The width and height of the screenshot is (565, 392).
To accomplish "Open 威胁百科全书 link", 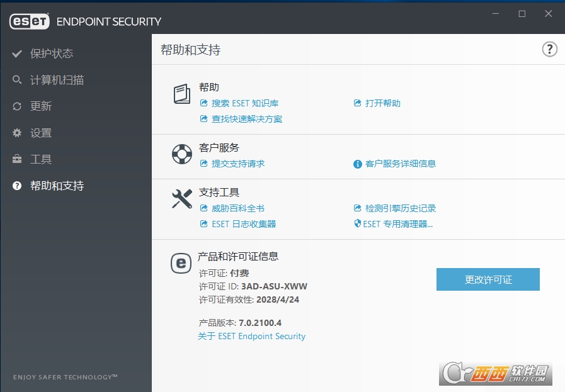I will (x=238, y=208).
